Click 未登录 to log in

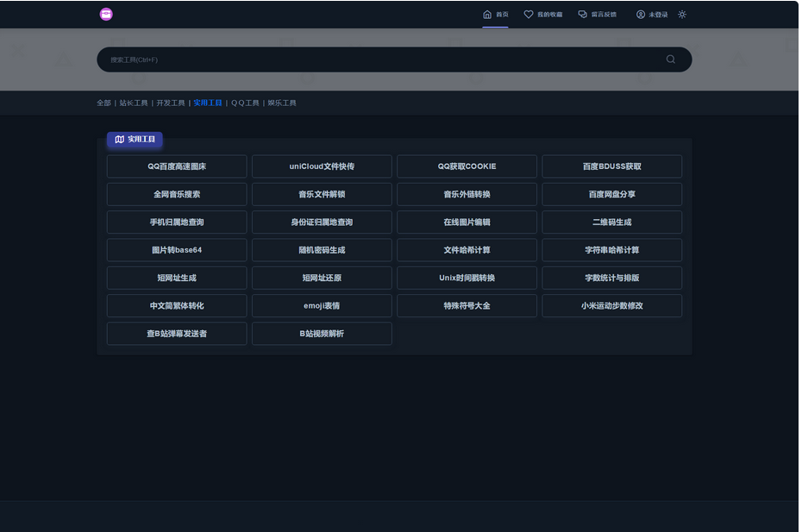coord(652,15)
